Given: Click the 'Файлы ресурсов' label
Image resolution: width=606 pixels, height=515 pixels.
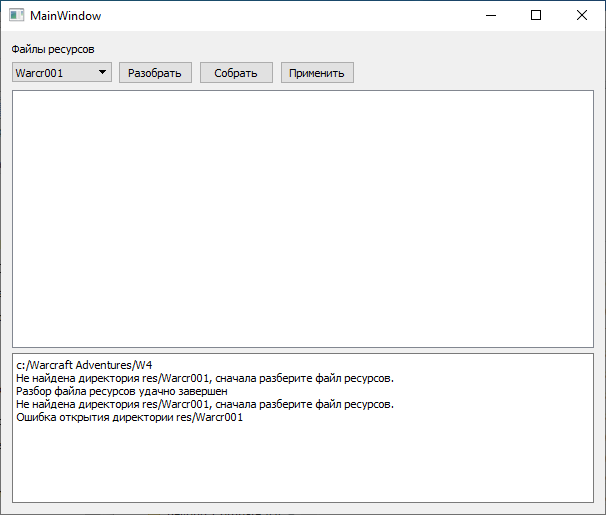Looking at the screenshot, I should (x=53, y=49).
